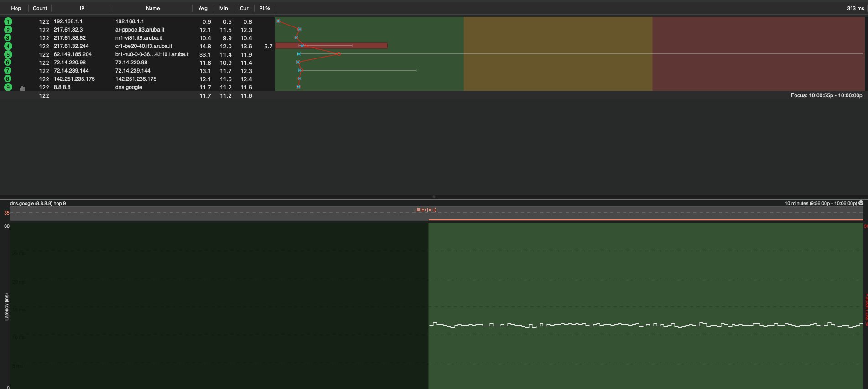This screenshot has height=389, width=868.
Task: Click the Count column header
Action: point(40,8)
